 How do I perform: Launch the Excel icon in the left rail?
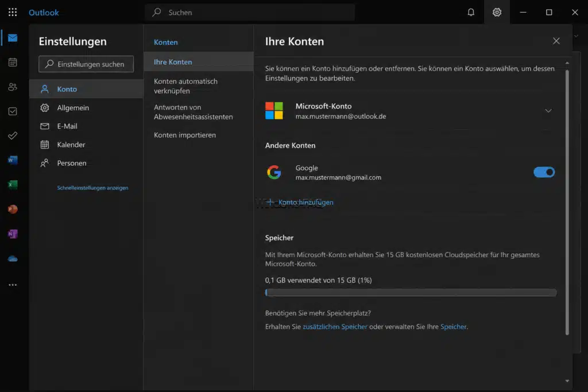(13, 185)
